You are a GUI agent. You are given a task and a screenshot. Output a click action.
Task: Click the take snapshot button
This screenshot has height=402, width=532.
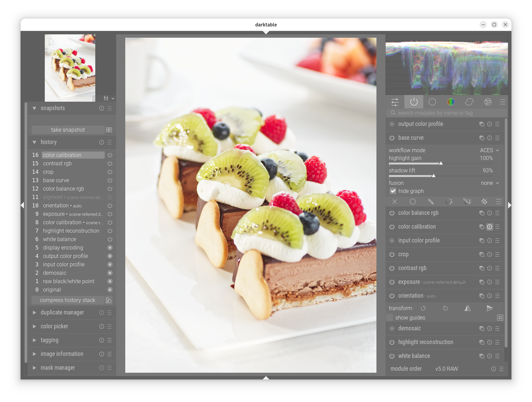pos(68,130)
